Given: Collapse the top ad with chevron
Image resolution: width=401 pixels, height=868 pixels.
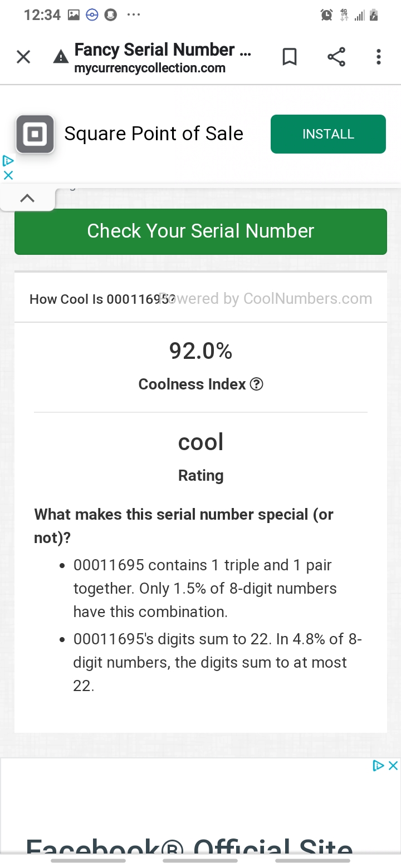Looking at the screenshot, I should coord(27,199).
